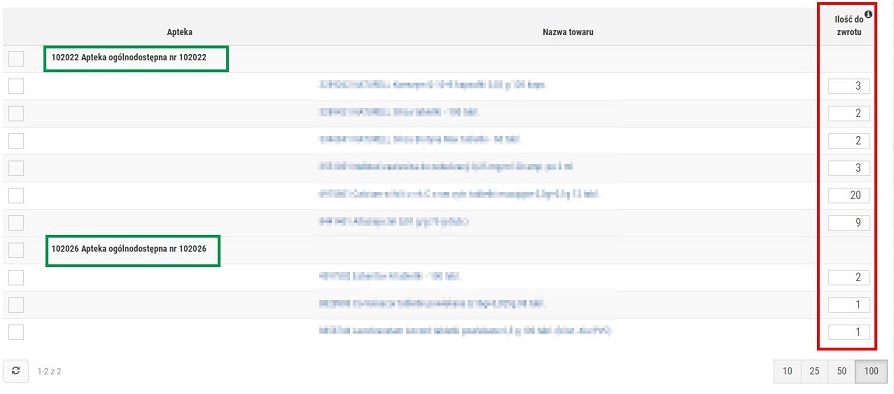Viewport: 894px width, 394px height.
Task: Click the refresh icon button below the table
Action: pos(16,371)
